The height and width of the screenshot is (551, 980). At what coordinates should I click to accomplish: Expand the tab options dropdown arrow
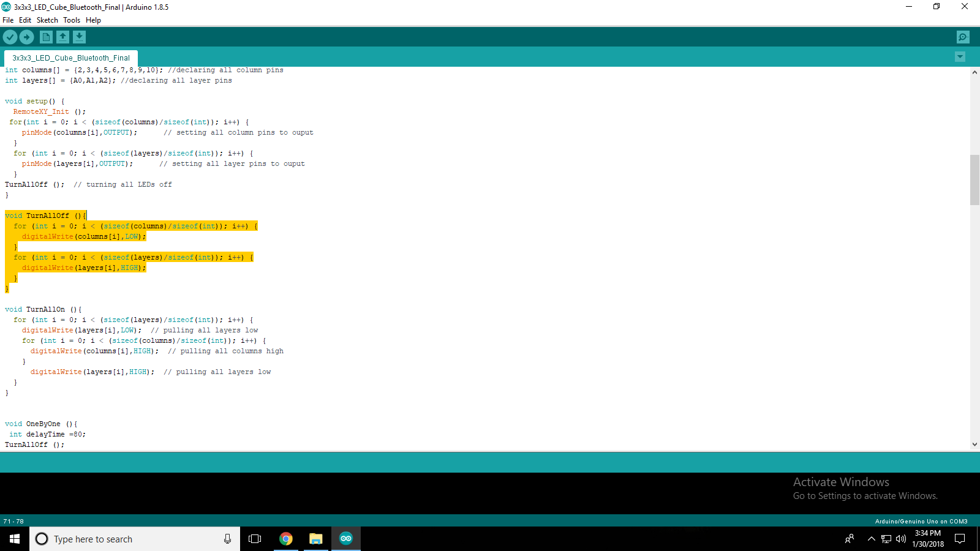(960, 57)
